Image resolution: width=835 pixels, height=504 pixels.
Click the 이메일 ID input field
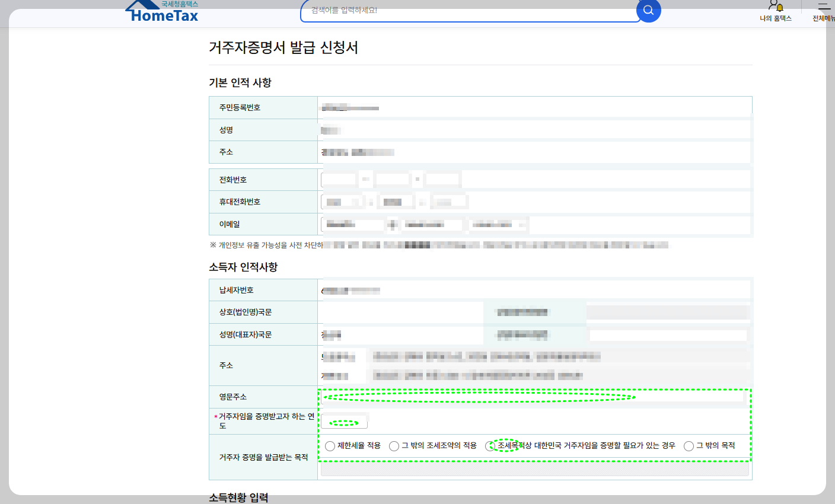[x=352, y=224]
